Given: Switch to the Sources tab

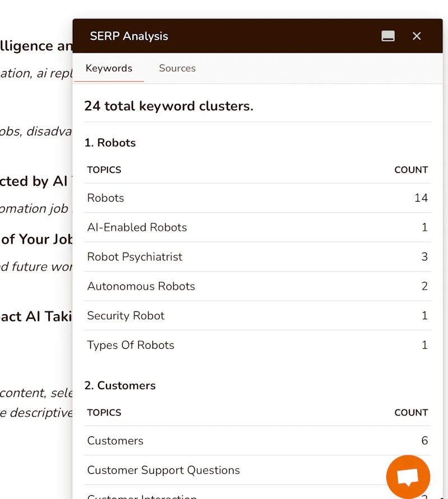Looking at the screenshot, I should 177,68.
